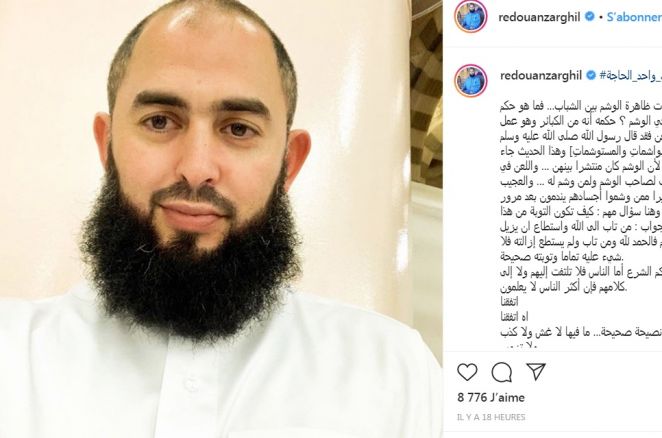The width and height of the screenshot is (662, 438).
Task: View the 8 776 J'aime likes list
Action: pyautogui.click(x=491, y=397)
